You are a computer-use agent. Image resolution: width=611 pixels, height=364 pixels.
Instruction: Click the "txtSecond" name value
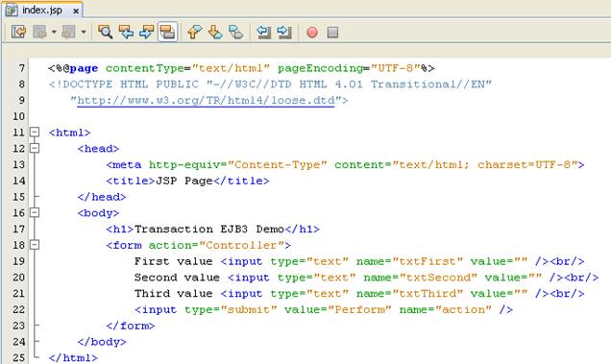pyautogui.click(x=438, y=278)
